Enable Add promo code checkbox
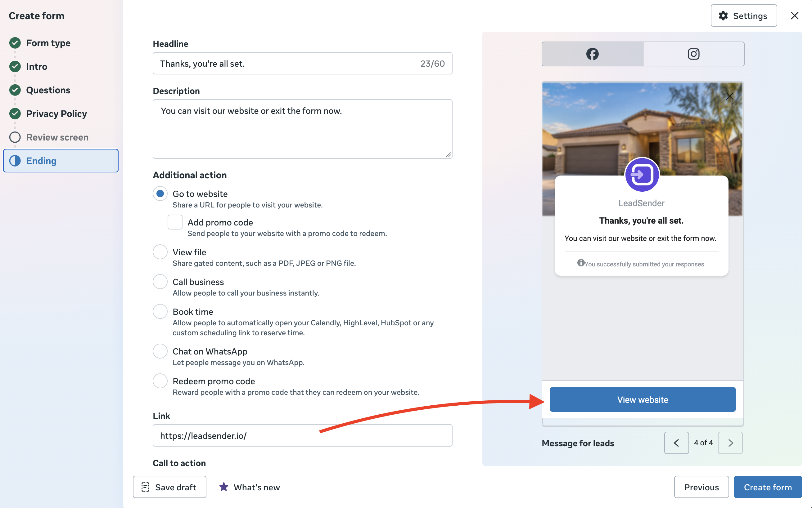 [175, 222]
